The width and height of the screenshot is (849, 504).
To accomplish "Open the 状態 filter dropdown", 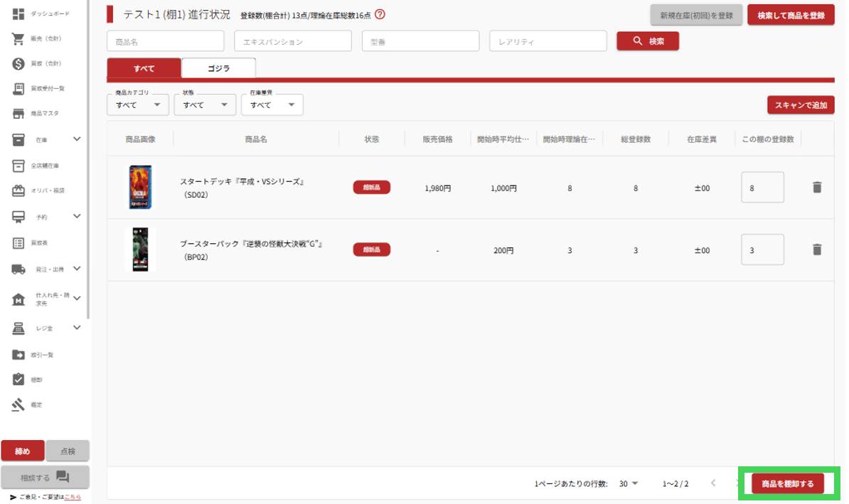I will click(204, 105).
